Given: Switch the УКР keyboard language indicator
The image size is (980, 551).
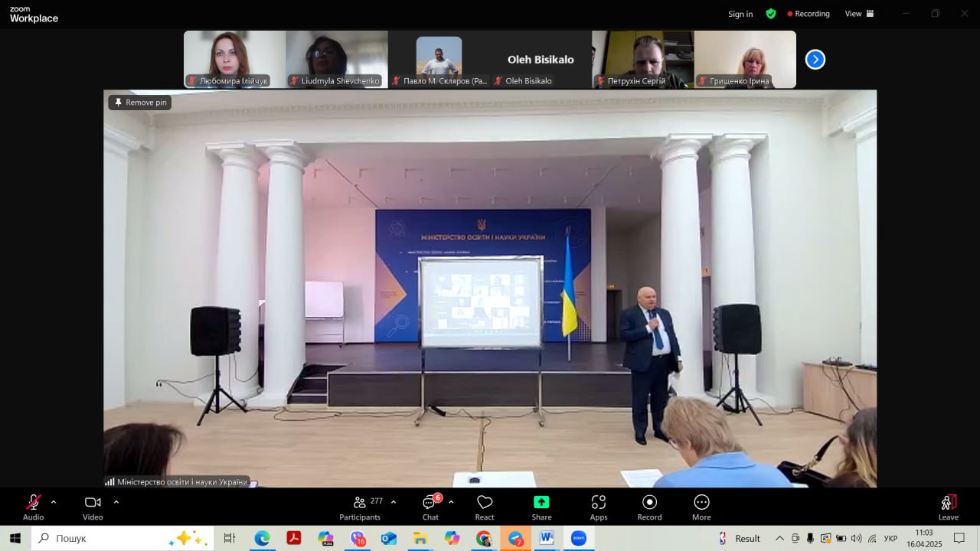Looking at the screenshot, I should 890,539.
